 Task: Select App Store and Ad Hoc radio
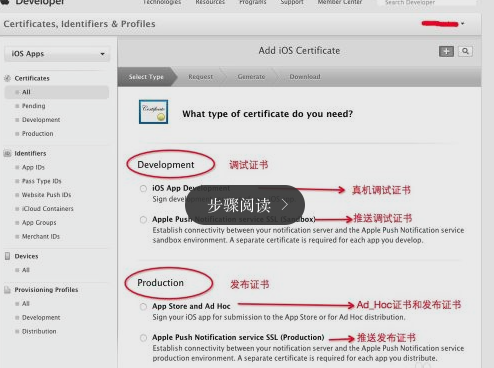tap(143, 307)
